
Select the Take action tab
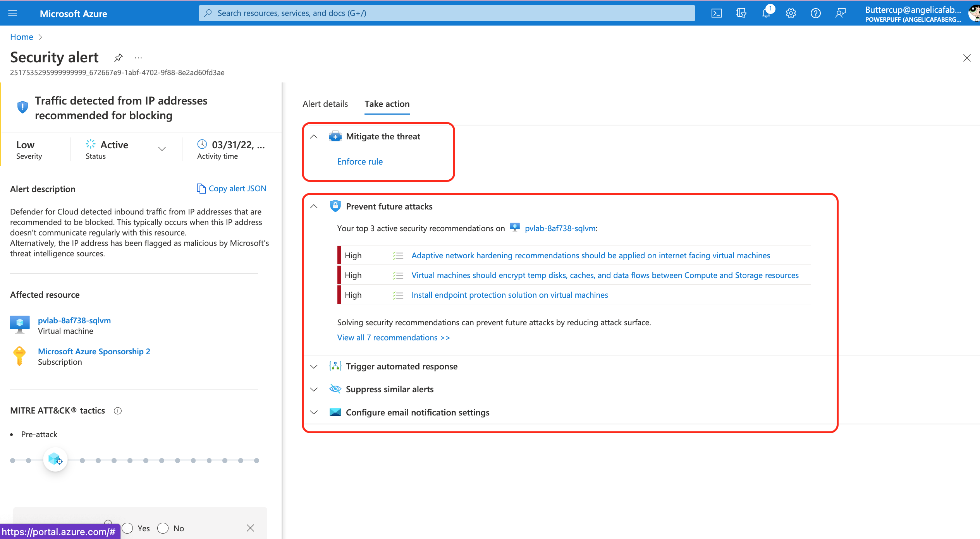pyautogui.click(x=387, y=104)
